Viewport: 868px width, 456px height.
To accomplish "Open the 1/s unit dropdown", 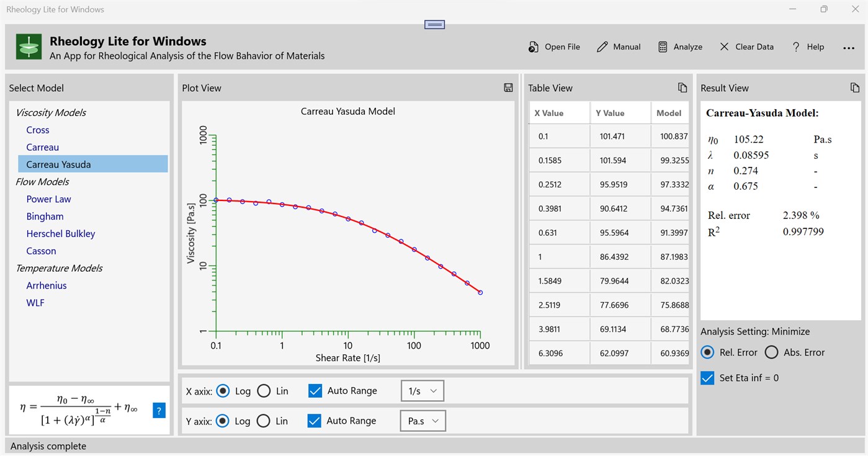I will [422, 390].
